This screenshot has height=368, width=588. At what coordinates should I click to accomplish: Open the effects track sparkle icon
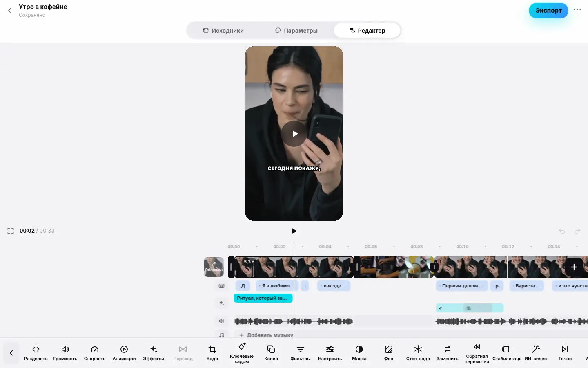pos(222,303)
